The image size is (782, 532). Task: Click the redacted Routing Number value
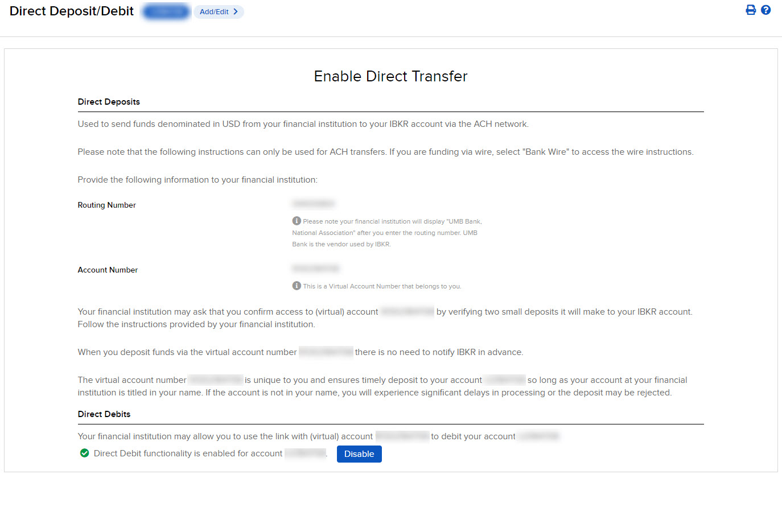314,203
